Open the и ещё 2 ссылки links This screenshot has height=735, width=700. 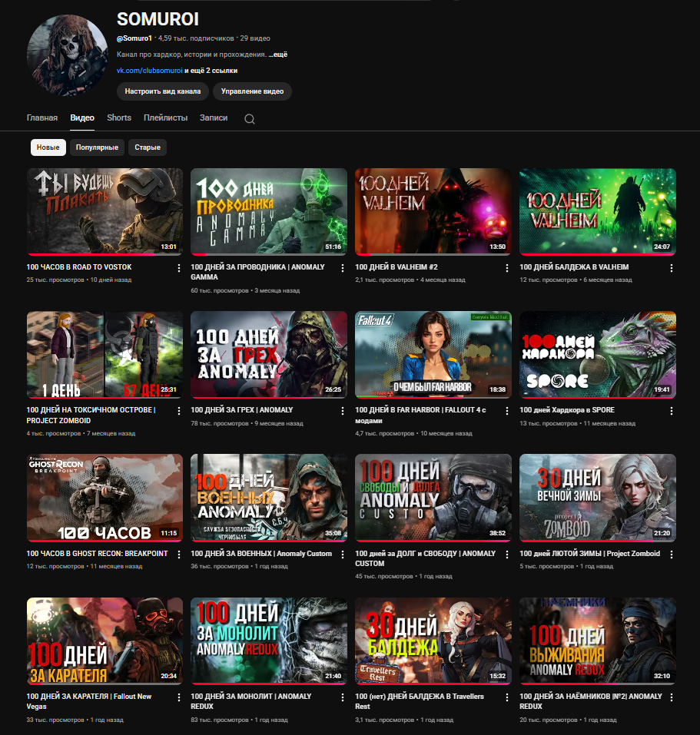tap(211, 71)
